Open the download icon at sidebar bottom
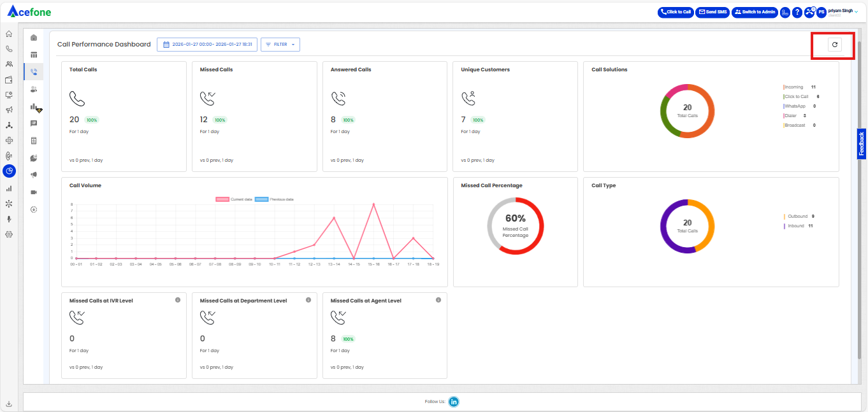This screenshot has width=868, height=412. [9, 404]
